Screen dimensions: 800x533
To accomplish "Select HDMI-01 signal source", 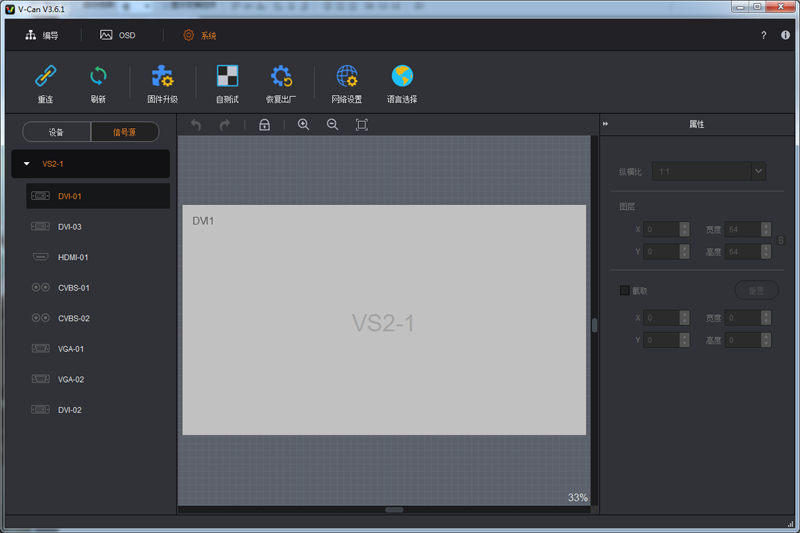I will coord(73,257).
